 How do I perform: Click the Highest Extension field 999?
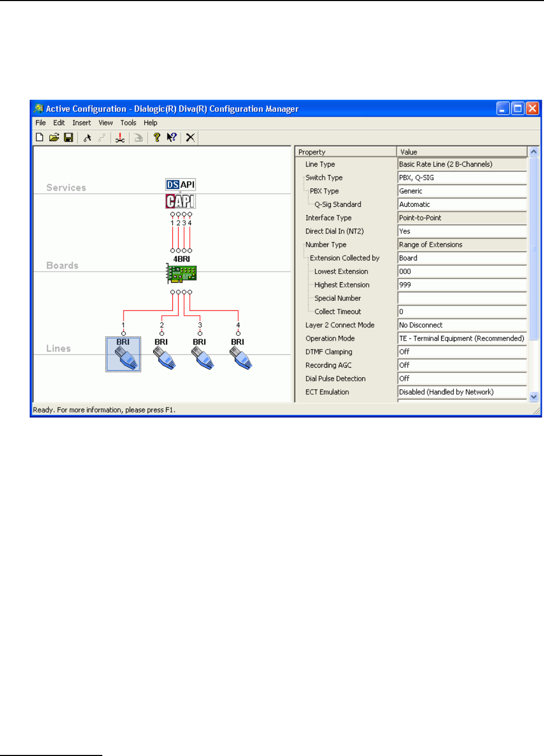click(x=462, y=285)
